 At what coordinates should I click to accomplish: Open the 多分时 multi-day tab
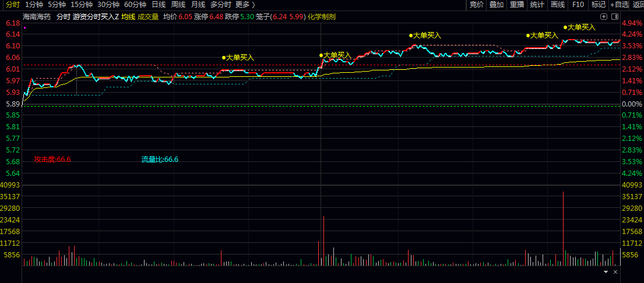click(x=220, y=5)
